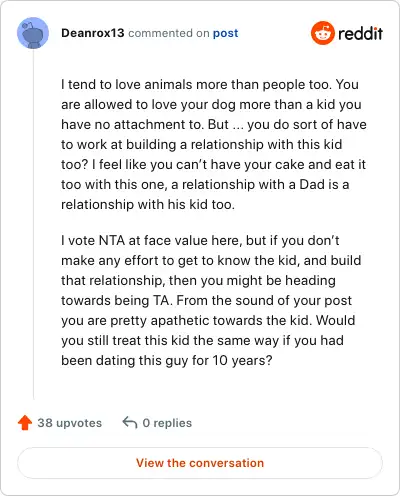Open the Deanrox13 username link

93,33
